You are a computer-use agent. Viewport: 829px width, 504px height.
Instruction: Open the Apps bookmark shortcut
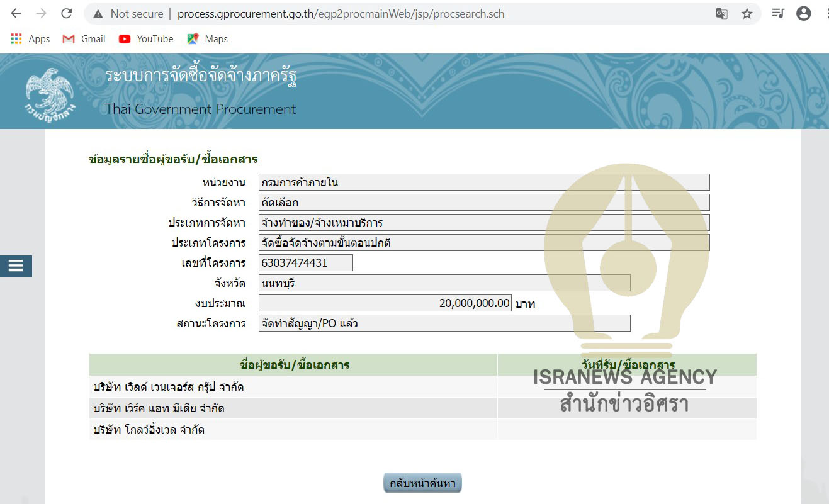click(x=30, y=39)
